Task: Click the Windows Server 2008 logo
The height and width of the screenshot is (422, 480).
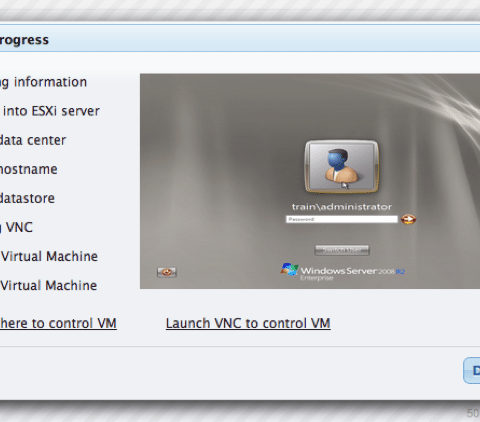Action: pyautogui.click(x=343, y=272)
